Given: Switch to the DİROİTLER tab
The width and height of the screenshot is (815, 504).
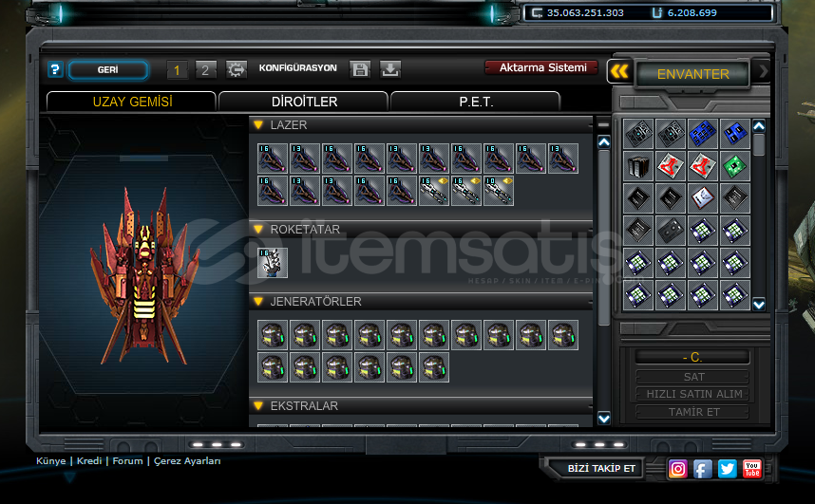Looking at the screenshot, I should coord(304,102).
